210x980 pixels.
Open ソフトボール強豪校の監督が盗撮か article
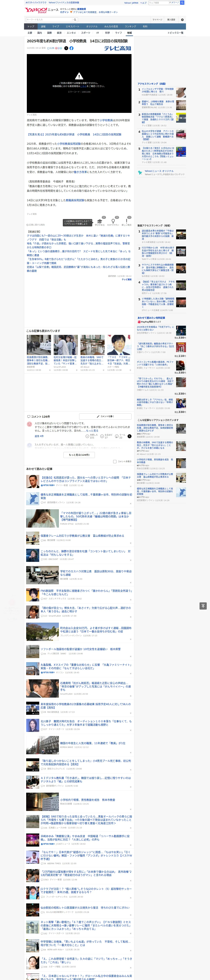tap(80, 649)
